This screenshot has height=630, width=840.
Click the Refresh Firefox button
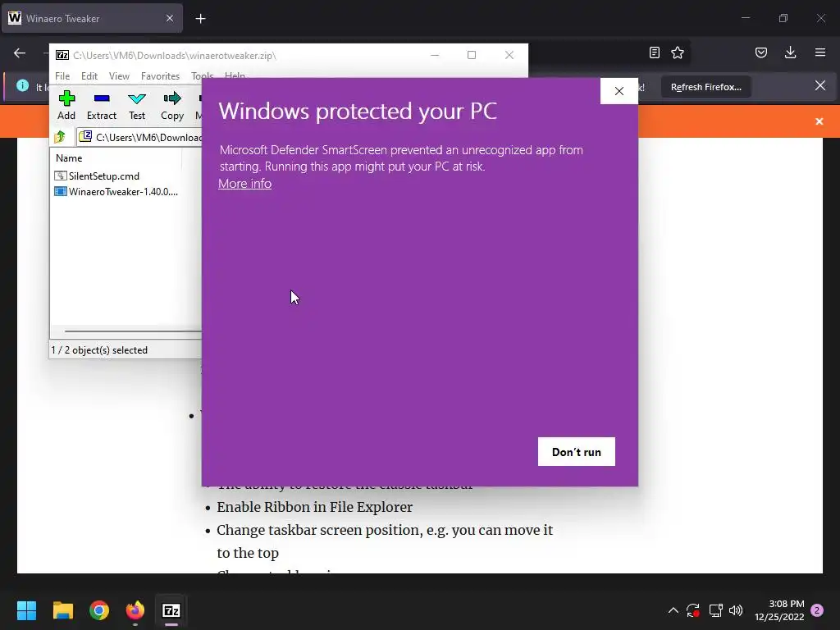706,87
